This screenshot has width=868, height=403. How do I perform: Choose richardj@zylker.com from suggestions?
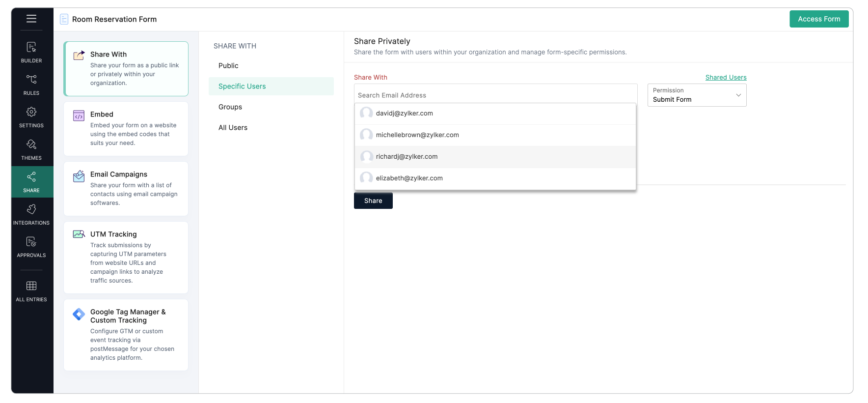[495, 157]
